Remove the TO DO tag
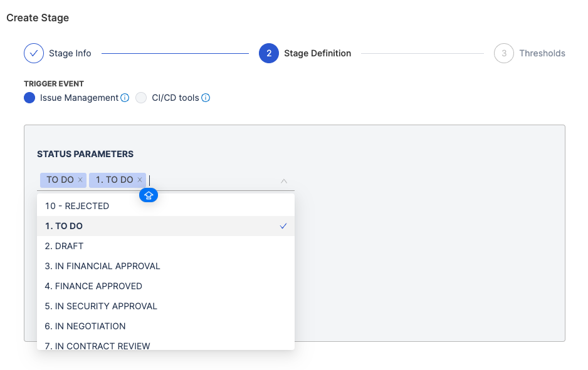The width and height of the screenshot is (588, 370). pos(80,180)
